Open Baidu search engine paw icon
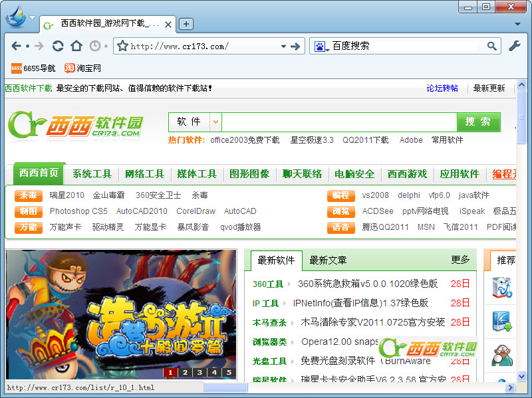532x398 pixels. pos(320,46)
